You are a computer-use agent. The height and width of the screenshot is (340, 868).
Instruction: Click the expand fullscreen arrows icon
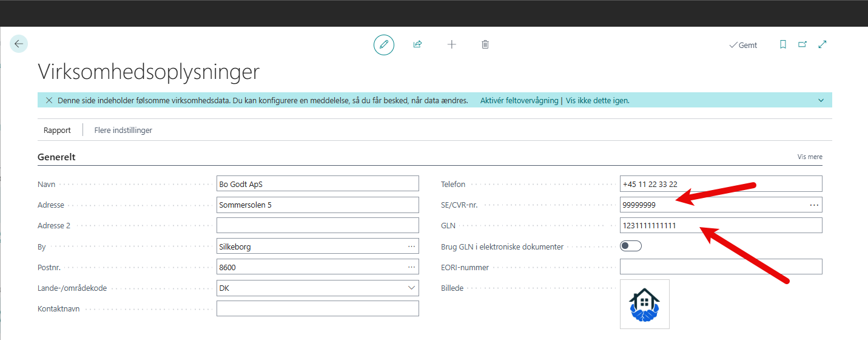[x=823, y=45]
